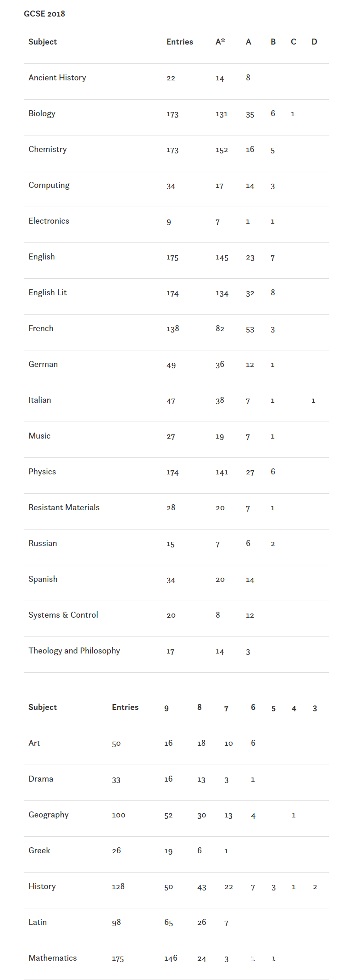350x980 pixels.
Task: Select the Geography subject cell
Action: (49, 815)
